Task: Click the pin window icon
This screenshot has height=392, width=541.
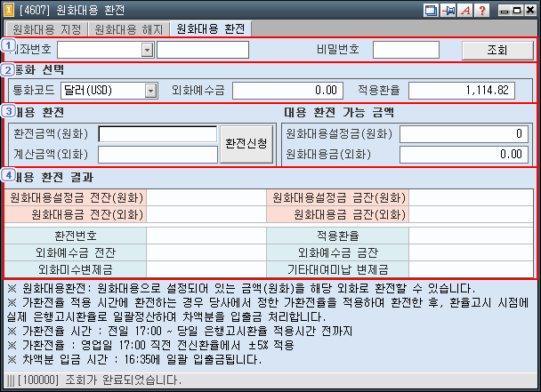Action: (x=448, y=11)
